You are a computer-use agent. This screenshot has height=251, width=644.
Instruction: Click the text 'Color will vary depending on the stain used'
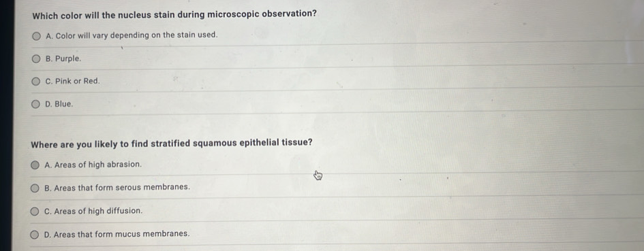point(136,35)
